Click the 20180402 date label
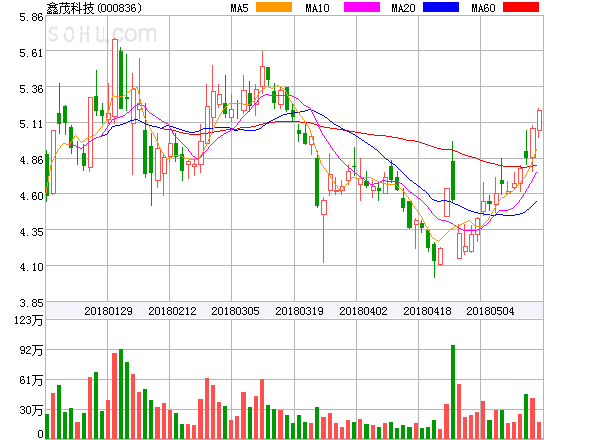The width and height of the screenshot is (600, 440). pyautogui.click(x=363, y=311)
